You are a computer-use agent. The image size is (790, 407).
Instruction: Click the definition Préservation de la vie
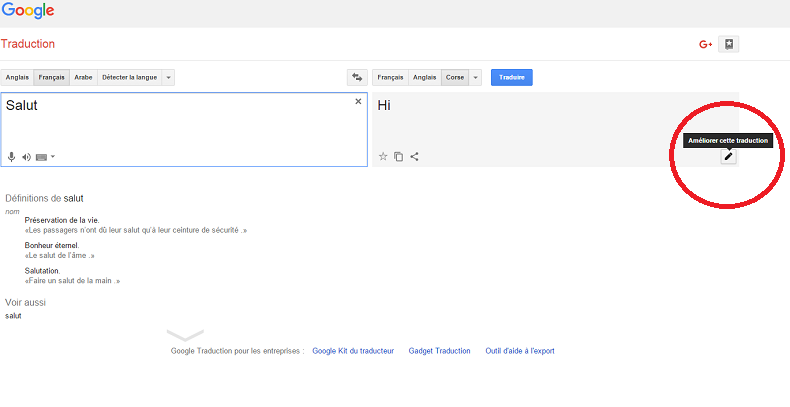[x=62, y=220]
